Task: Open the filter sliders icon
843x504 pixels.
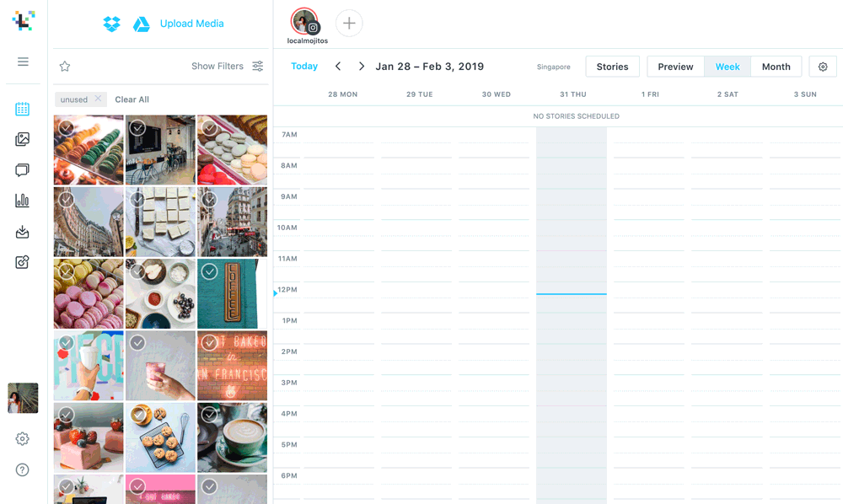Action: (x=258, y=66)
